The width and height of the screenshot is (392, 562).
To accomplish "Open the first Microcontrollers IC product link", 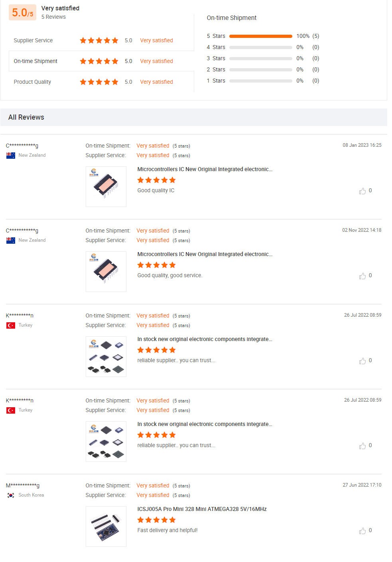I will click(x=205, y=170).
